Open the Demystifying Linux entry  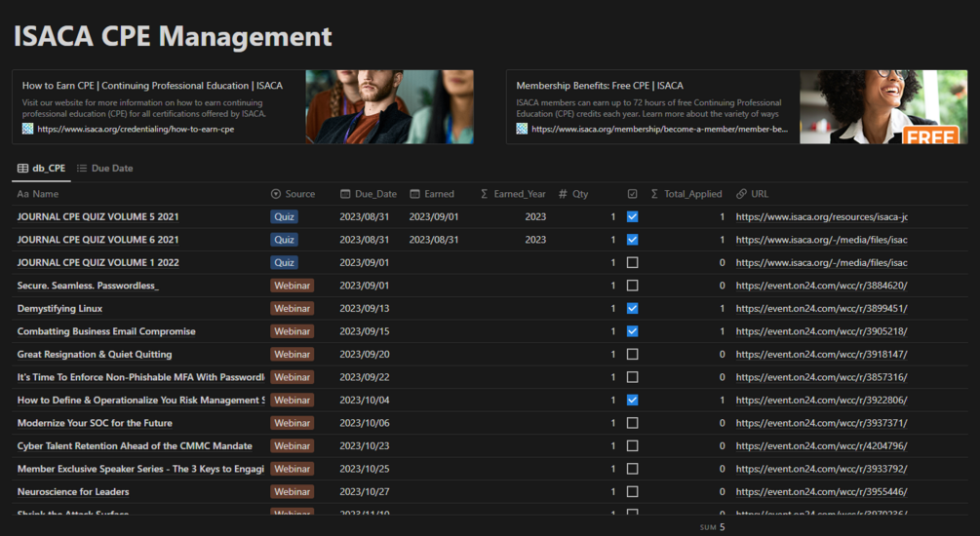pyautogui.click(x=60, y=308)
